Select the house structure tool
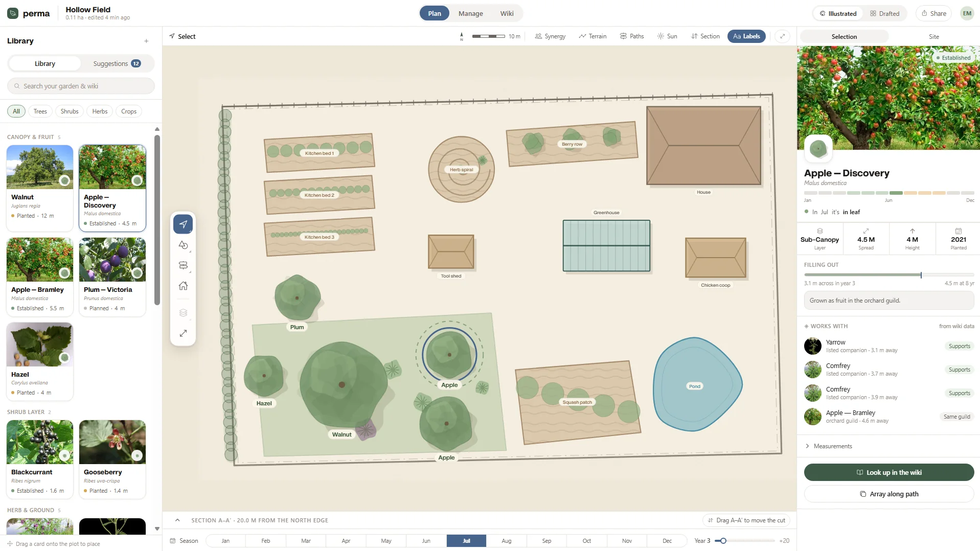This screenshot has height=551, width=980. pos(183,286)
